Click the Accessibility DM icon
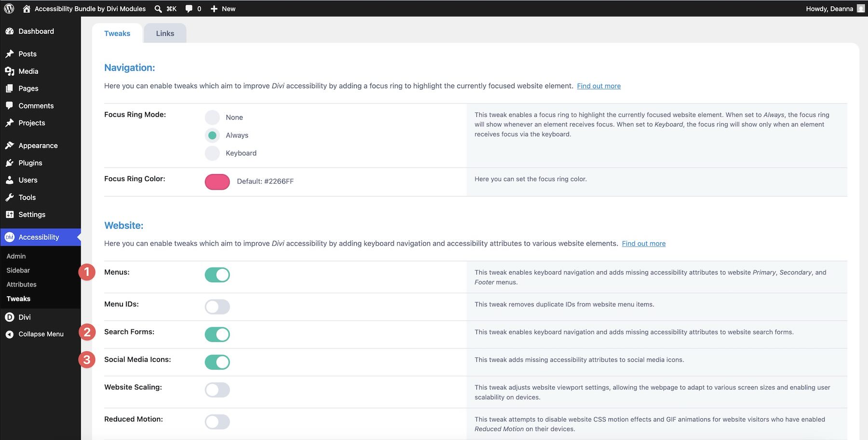Image resolution: width=868 pixels, height=440 pixels. coord(10,237)
